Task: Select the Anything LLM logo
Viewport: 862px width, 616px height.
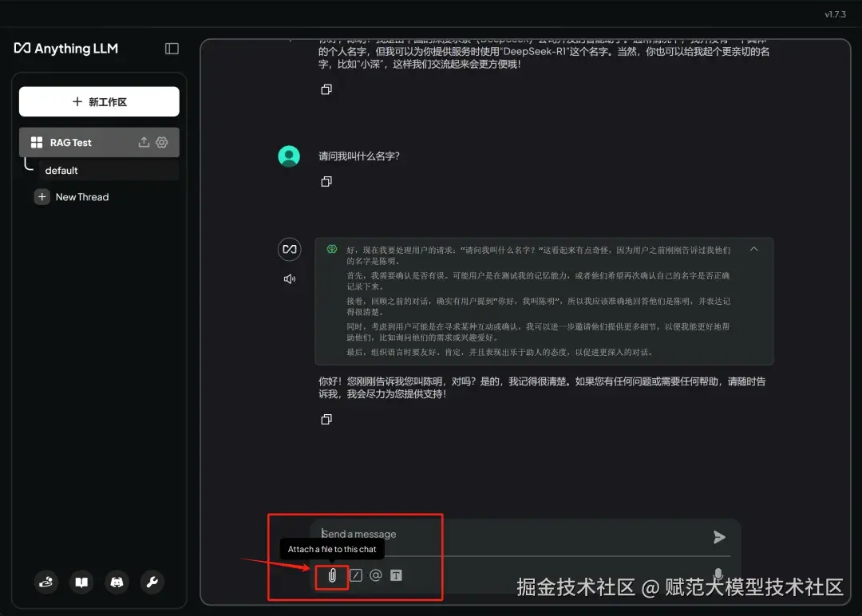Action: click(66, 48)
